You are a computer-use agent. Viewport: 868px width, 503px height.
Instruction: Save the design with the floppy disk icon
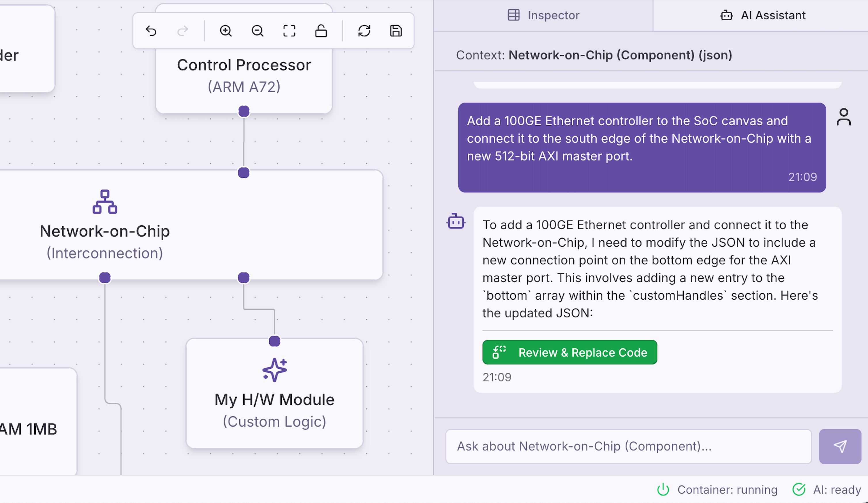[x=396, y=31]
